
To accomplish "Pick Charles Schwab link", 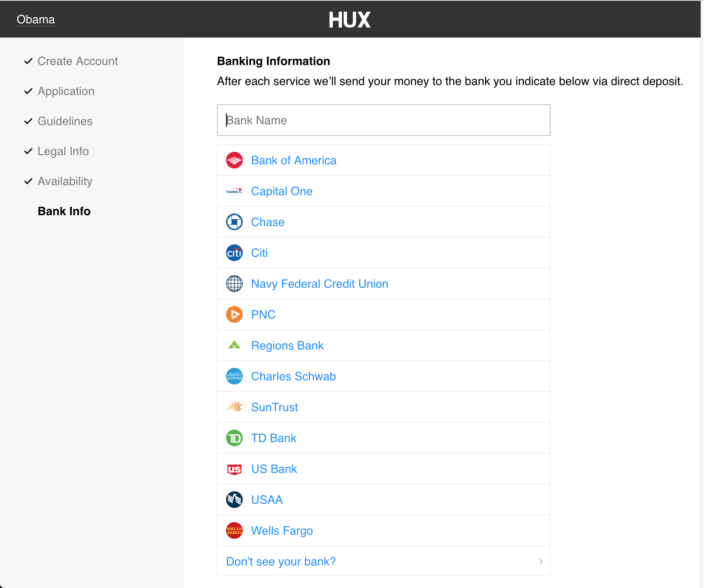I will coord(294,377).
